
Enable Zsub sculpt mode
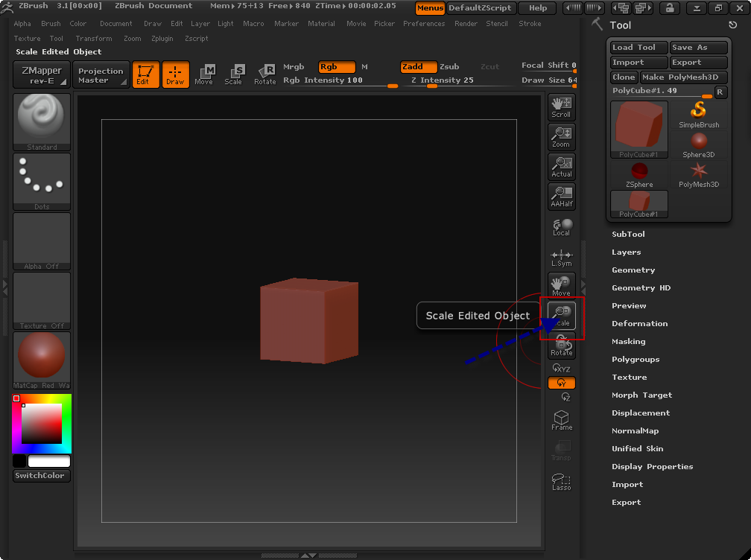click(449, 66)
